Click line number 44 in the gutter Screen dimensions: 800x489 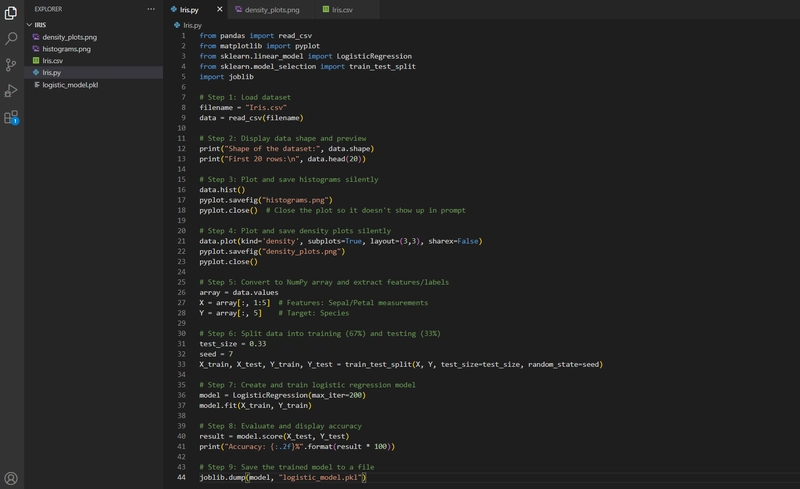[181, 477]
